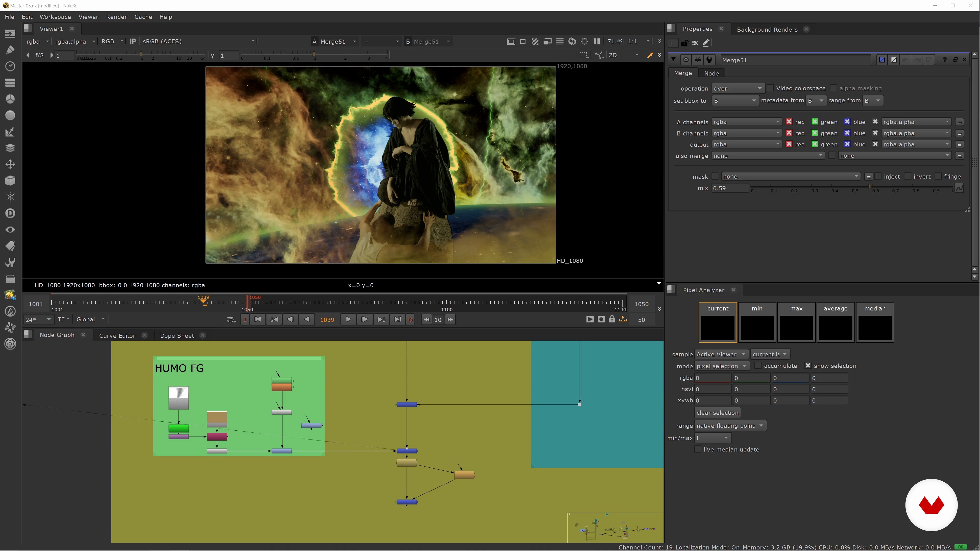Click the viewer gain slider
Image resolution: width=980 pixels, height=551 pixels.
pos(141,55)
